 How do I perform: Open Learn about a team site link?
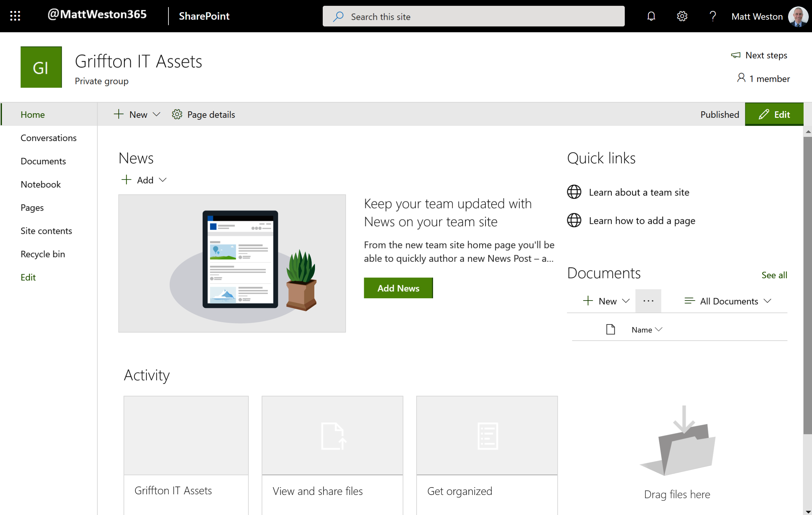(x=639, y=192)
